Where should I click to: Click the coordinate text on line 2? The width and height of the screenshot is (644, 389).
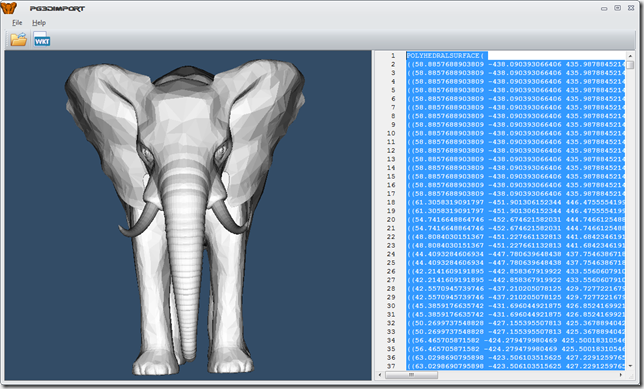pyautogui.click(x=515, y=64)
